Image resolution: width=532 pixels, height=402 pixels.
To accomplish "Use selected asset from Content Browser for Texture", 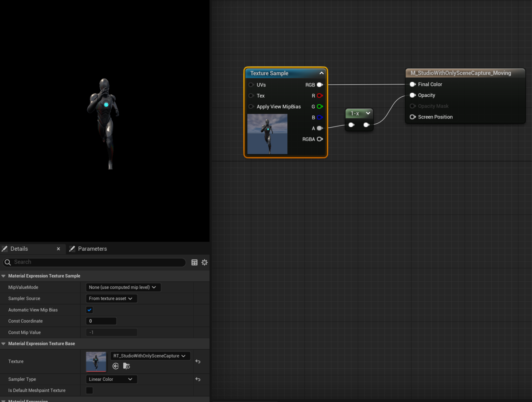I will (116, 366).
